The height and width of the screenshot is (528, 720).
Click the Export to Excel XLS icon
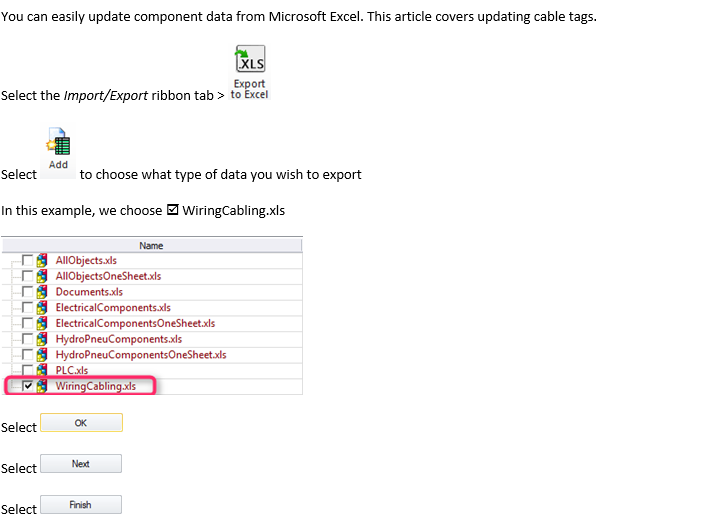(249, 72)
